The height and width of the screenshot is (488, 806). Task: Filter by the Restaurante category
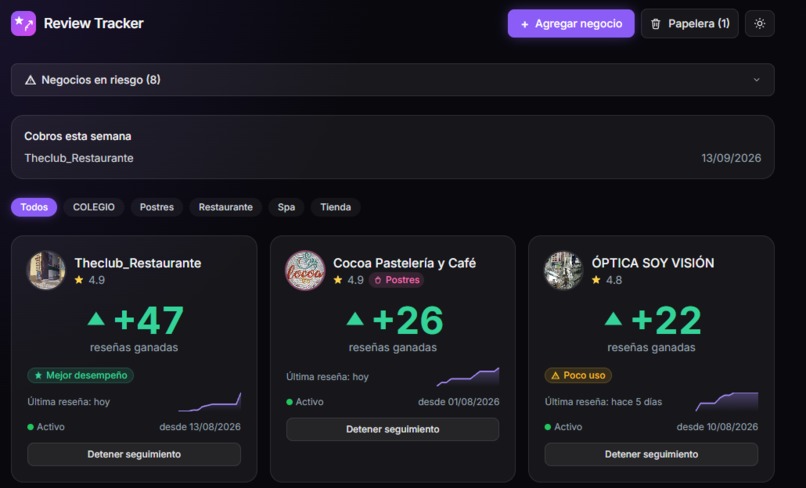point(226,207)
